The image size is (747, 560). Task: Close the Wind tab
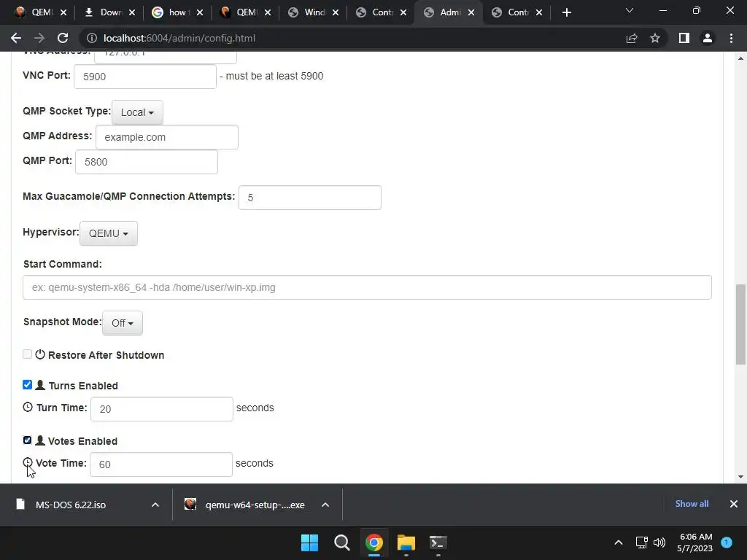coord(336,12)
